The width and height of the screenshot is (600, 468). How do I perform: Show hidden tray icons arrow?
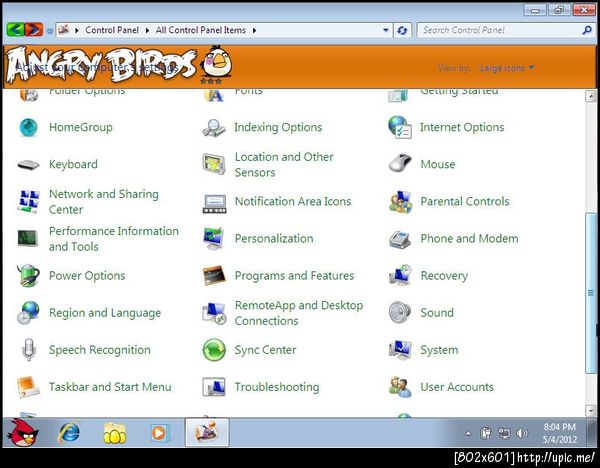click(468, 434)
